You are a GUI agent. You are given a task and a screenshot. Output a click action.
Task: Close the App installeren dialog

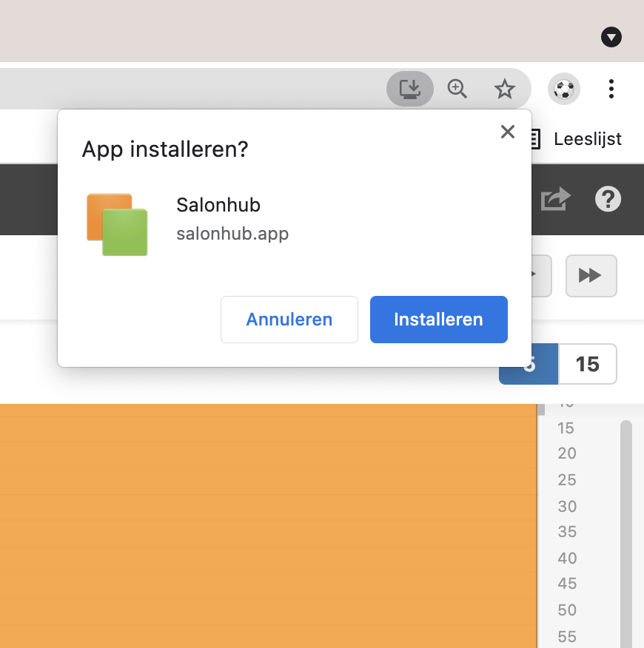point(507,132)
